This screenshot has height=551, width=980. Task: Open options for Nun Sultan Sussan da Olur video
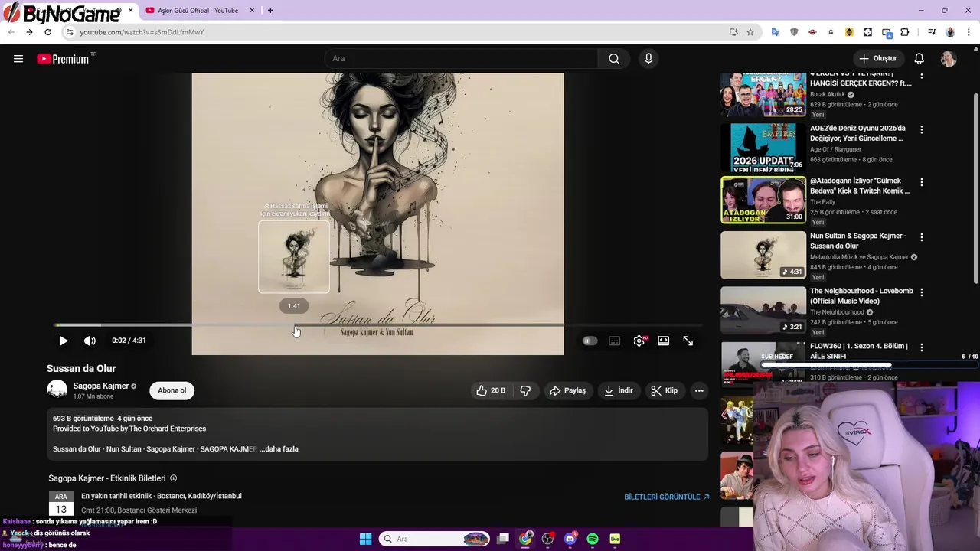(x=921, y=237)
